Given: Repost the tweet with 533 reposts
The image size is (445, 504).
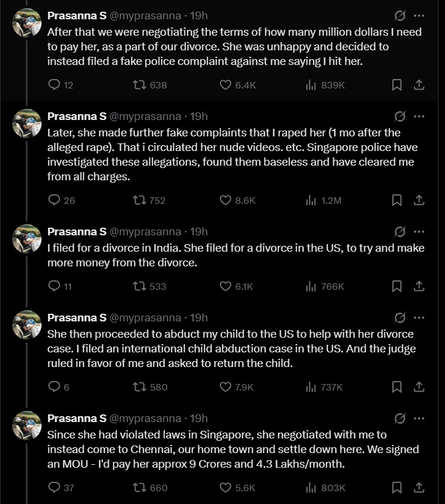Looking at the screenshot, I should [140, 286].
